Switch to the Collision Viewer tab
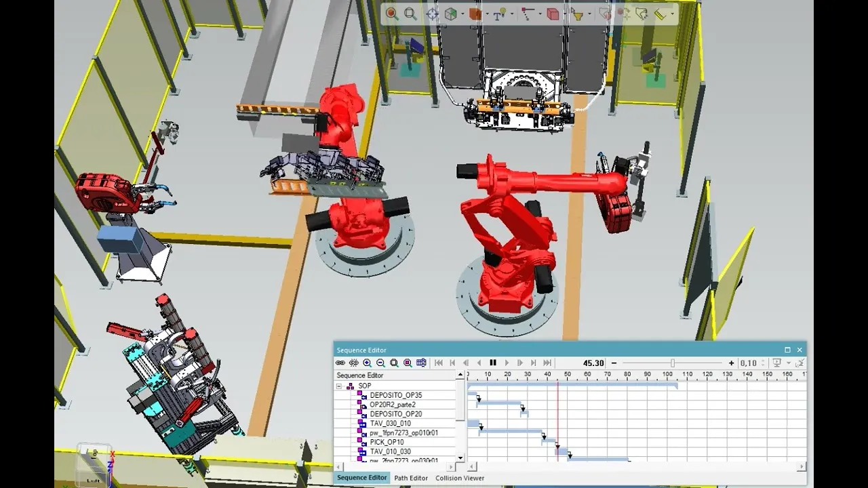868x488 pixels. (x=460, y=478)
